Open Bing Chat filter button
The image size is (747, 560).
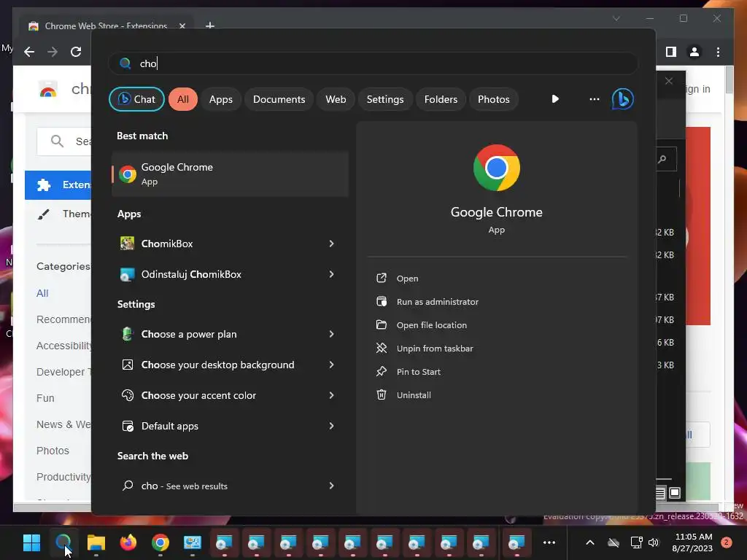[136, 99]
